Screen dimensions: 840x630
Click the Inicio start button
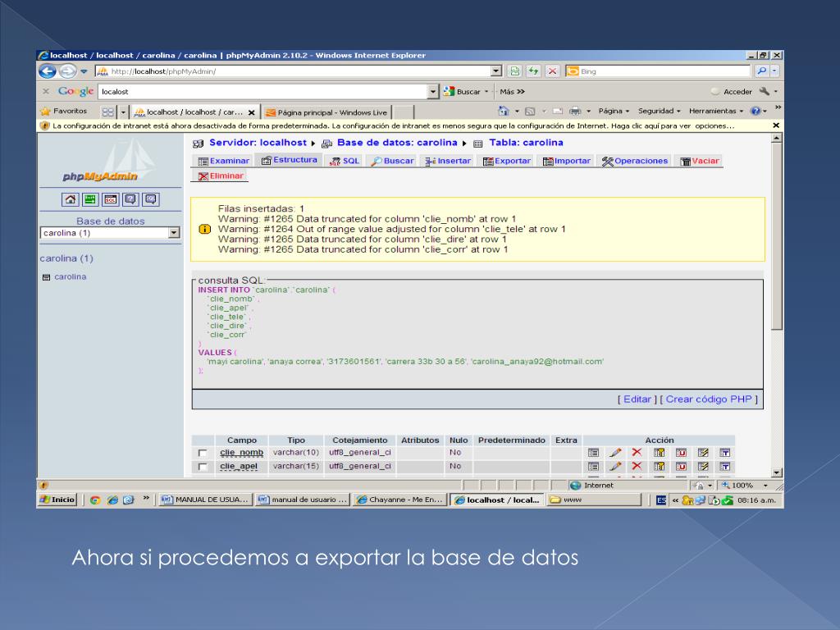click(58, 500)
